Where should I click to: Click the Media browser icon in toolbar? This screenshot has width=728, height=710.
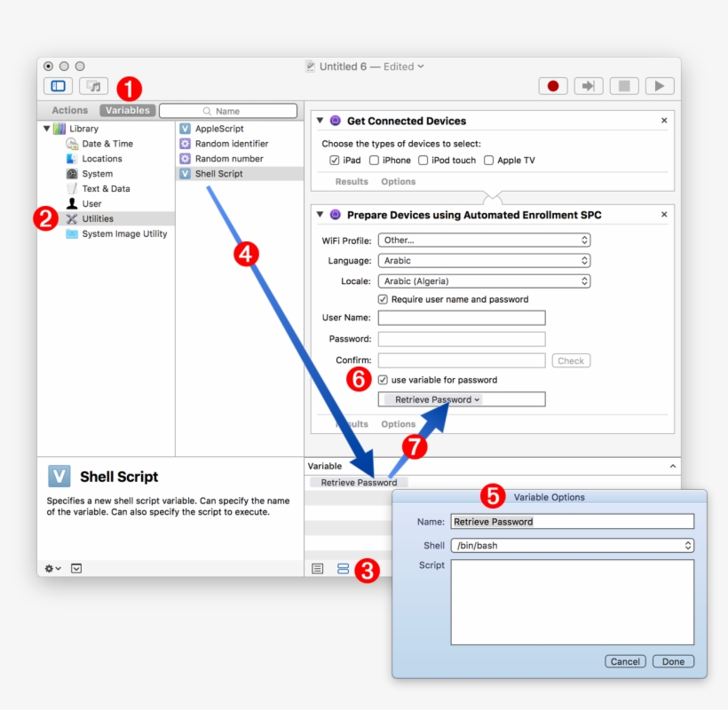(93, 85)
